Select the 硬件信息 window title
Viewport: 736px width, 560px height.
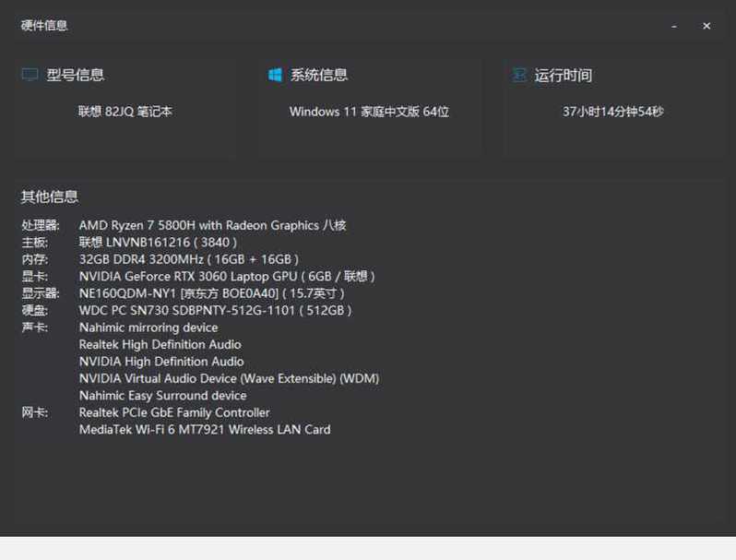[x=44, y=25]
